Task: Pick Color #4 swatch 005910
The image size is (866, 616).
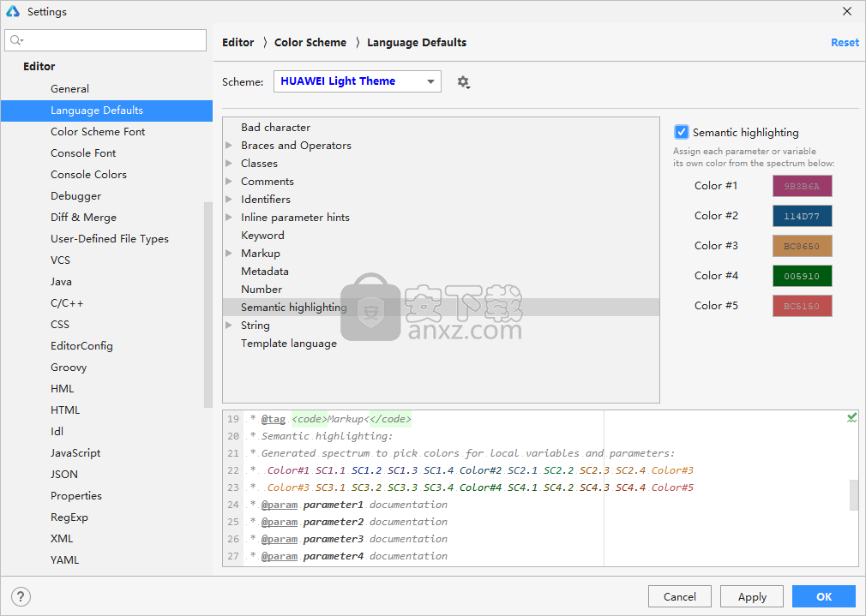Action: [x=802, y=276]
